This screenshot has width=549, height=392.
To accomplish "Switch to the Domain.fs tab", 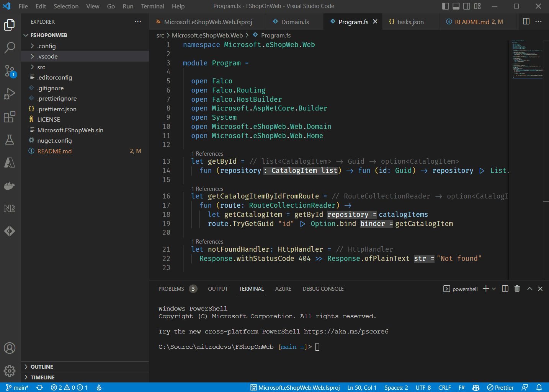I will (x=295, y=22).
